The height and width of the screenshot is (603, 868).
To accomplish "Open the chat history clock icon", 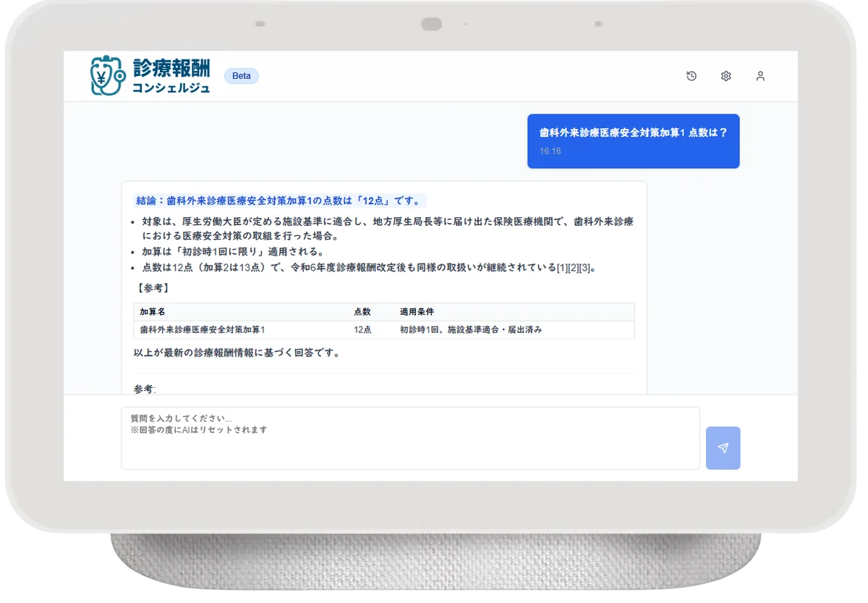I will point(692,76).
